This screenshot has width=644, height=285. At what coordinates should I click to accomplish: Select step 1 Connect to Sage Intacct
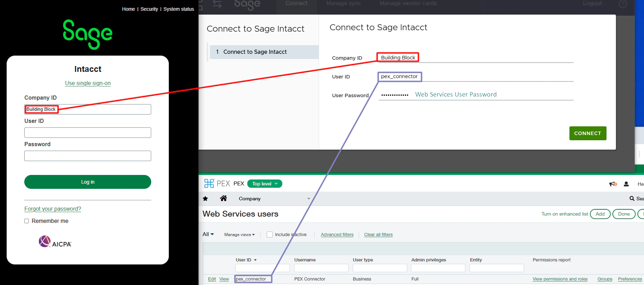point(264,52)
